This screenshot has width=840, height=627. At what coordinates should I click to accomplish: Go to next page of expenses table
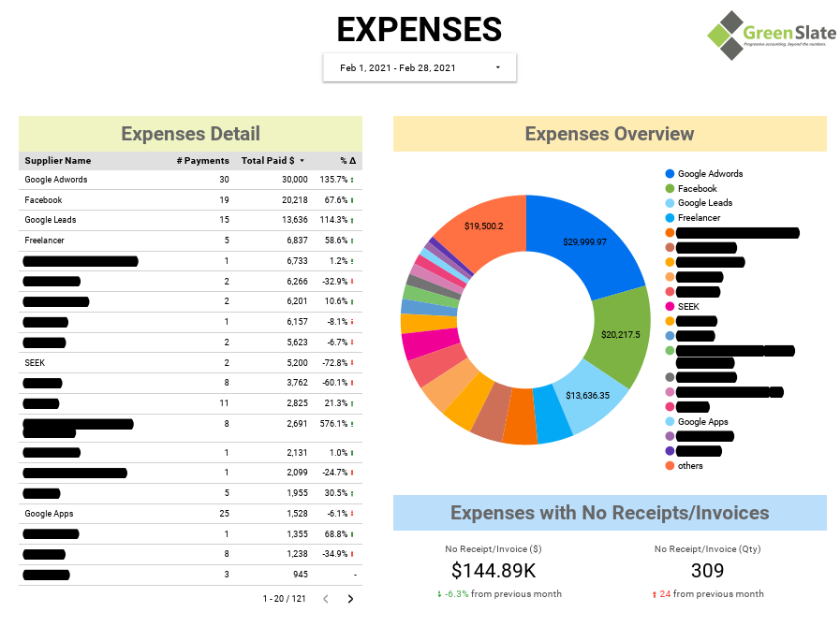(350, 599)
